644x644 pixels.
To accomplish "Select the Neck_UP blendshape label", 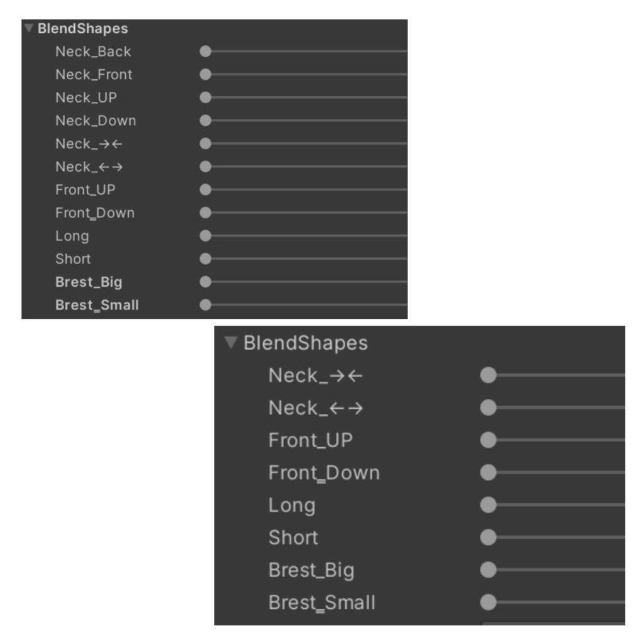I will [x=86, y=97].
